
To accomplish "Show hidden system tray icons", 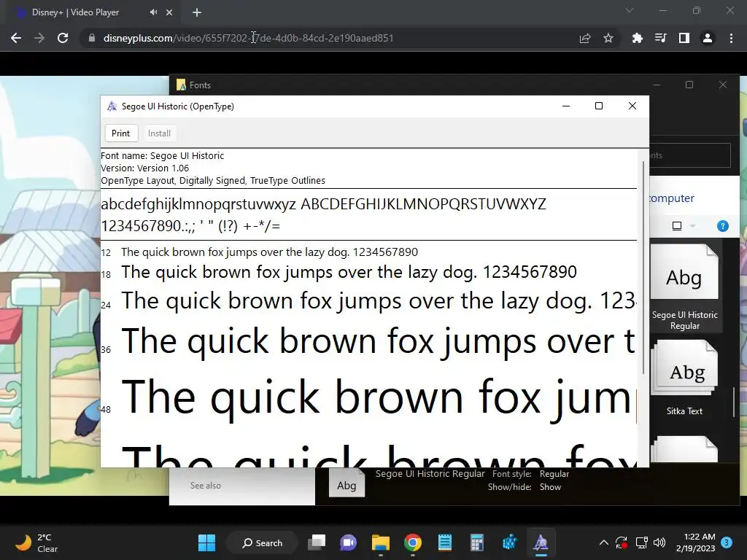I will tap(603, 542).
